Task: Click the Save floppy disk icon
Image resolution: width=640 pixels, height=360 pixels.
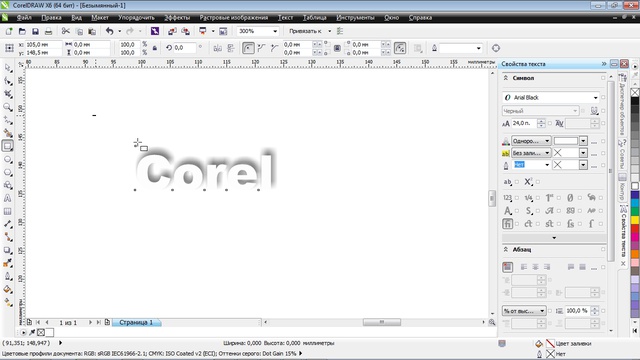Action: coord(36,31)
